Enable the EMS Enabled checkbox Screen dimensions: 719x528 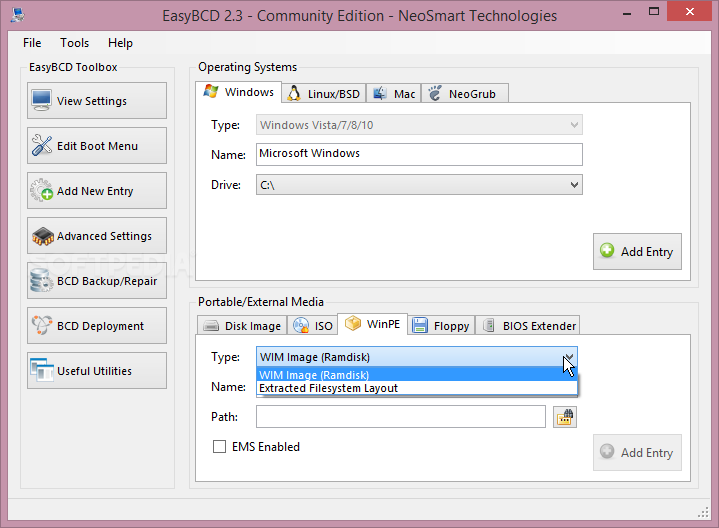point(219,446)
